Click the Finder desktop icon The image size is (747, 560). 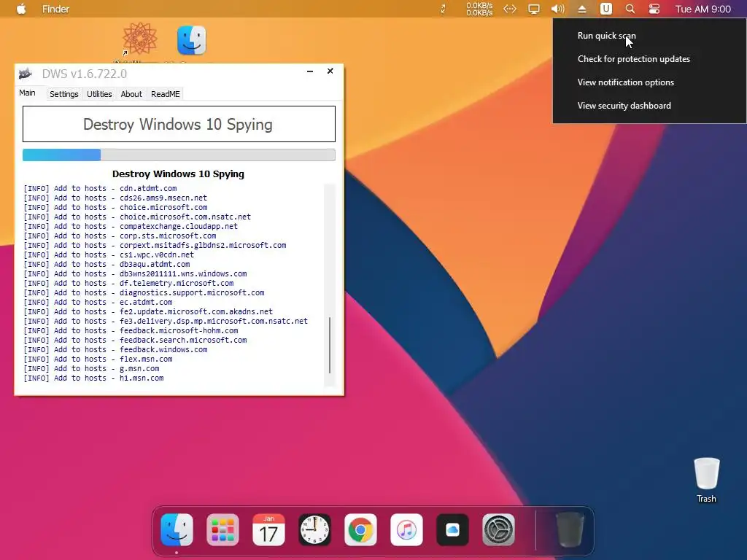[192, 40]
